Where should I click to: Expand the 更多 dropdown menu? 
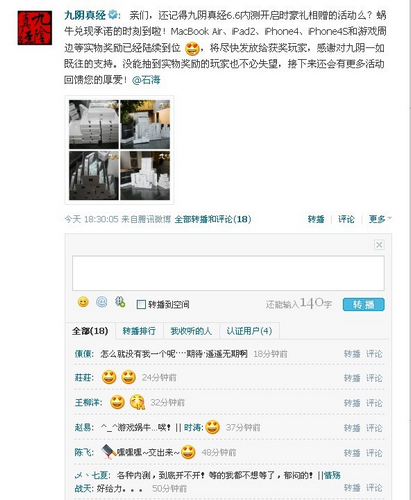[x=380, y=219]
